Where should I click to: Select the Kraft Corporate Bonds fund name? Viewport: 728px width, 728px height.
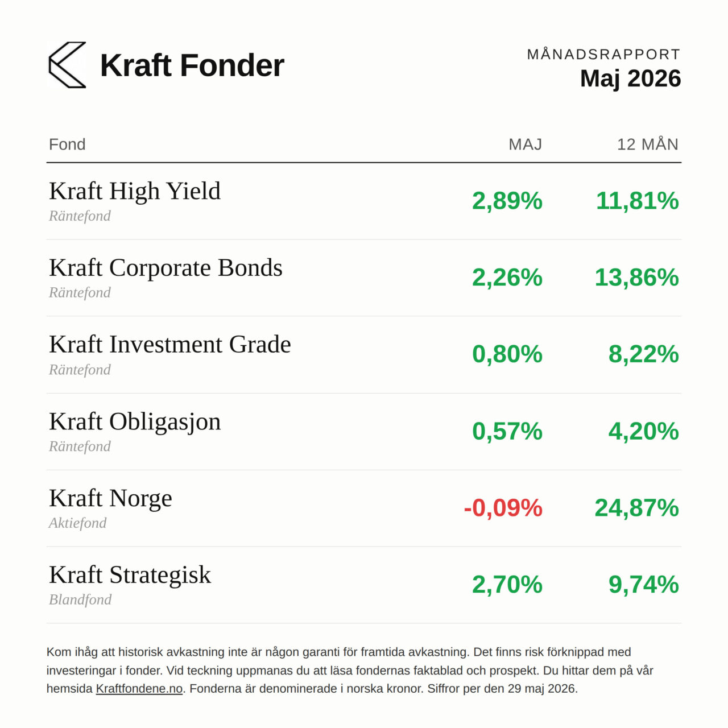coord(166,268)
